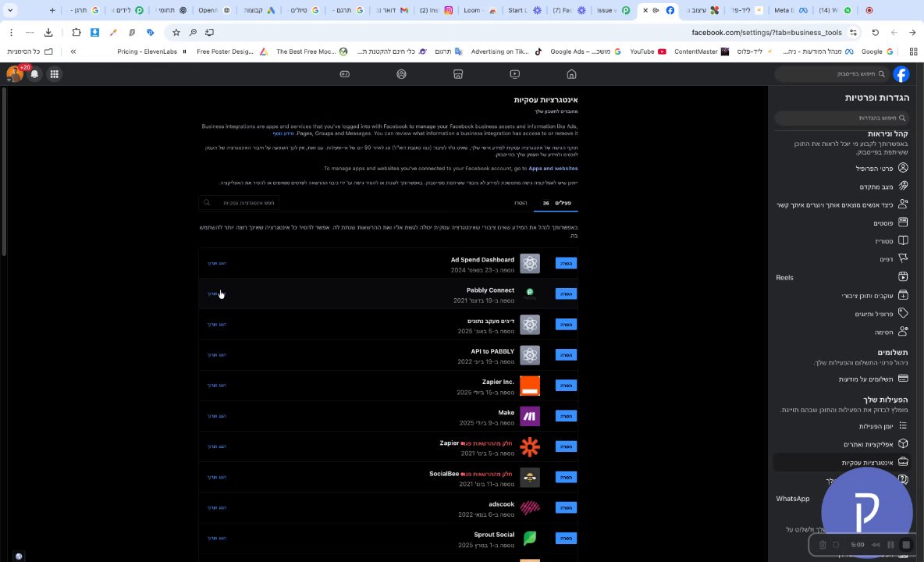Select the הוסרו (removed) tab

(521, 203)
